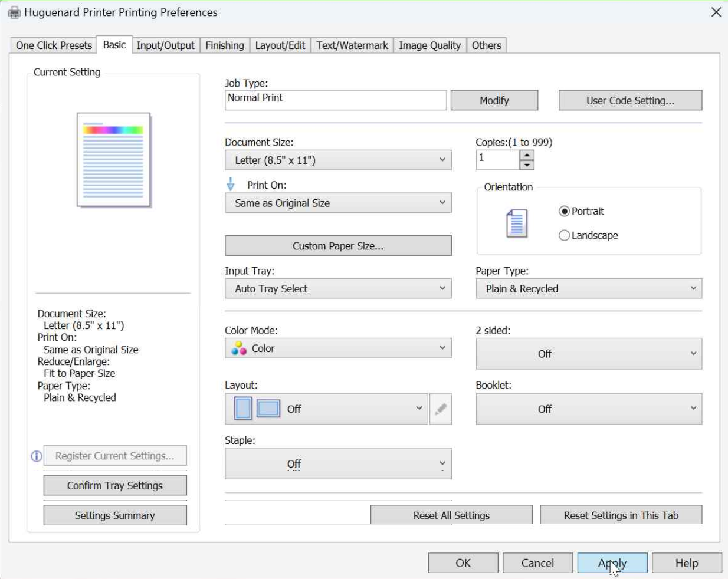This screenshot has width=728, height=579.
Task: Select the Portrait orientation
Action: point(564,211)
